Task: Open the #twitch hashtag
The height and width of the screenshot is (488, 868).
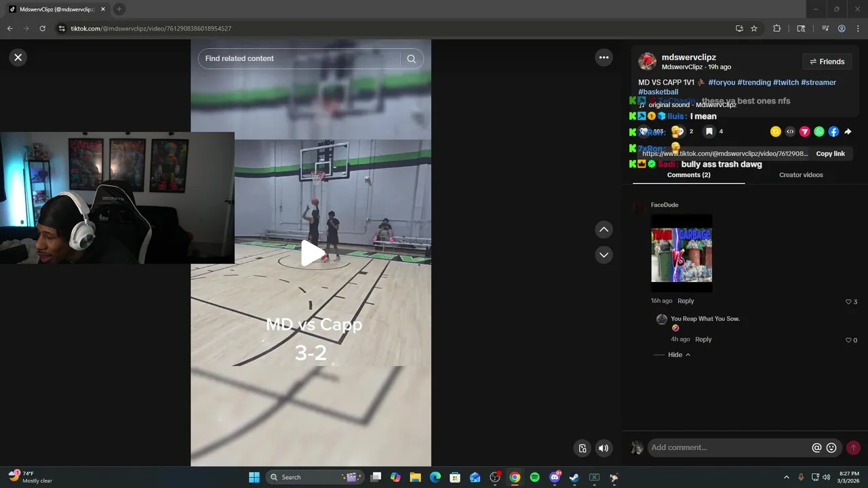Action: [x=786, y=83]
